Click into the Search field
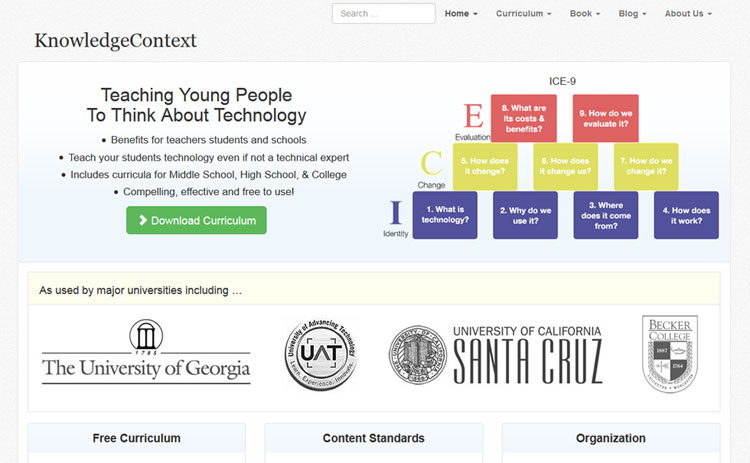This screenshot has width=750, height=463. [x=384, y=13]
